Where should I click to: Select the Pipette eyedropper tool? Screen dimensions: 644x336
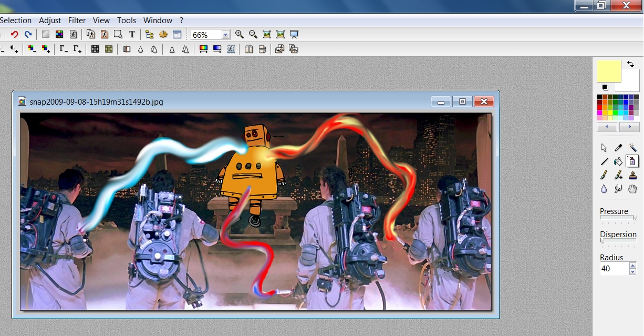click(618, 148)
